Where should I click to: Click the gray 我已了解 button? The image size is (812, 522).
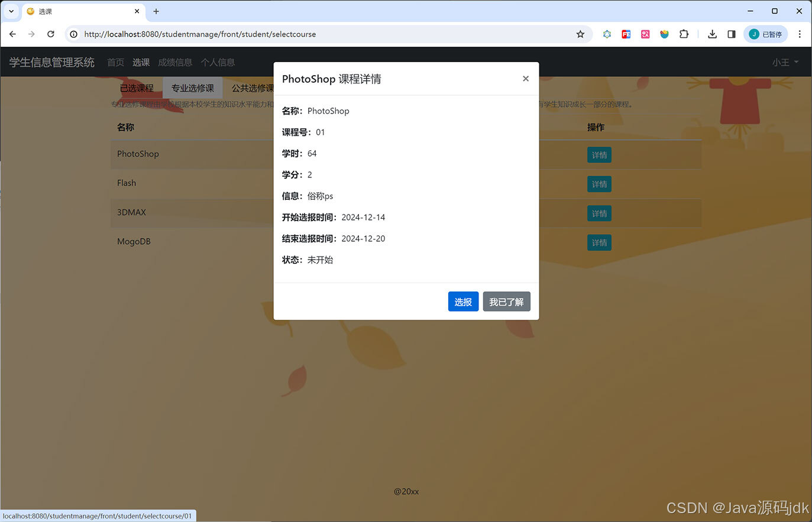click(506, 301)
